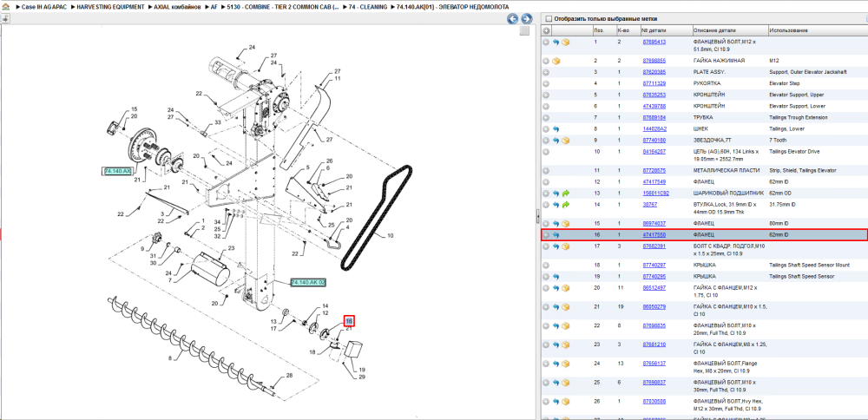Click the gray circle icon in table header
The width and height of the screenshot is (868, 420).
[546, 31]
